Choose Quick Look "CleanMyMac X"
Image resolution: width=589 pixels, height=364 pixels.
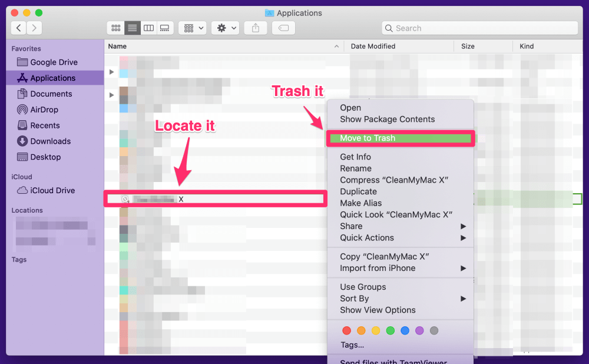point(401,214)
